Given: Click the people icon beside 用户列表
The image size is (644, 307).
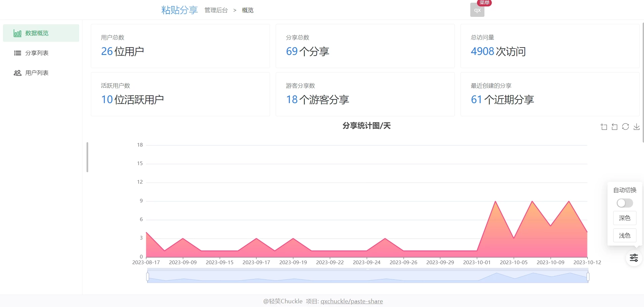Looking at the screenshot, I should point(18,73).
